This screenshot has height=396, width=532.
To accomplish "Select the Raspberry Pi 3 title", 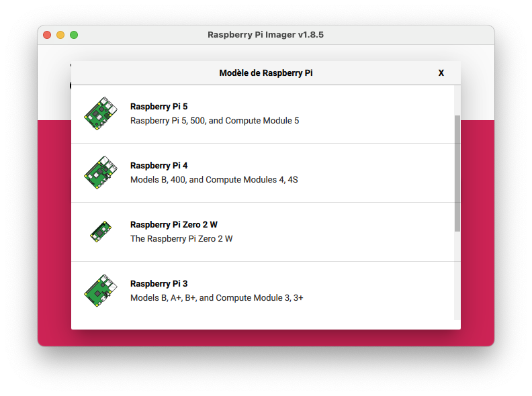I will coord(159,283).
